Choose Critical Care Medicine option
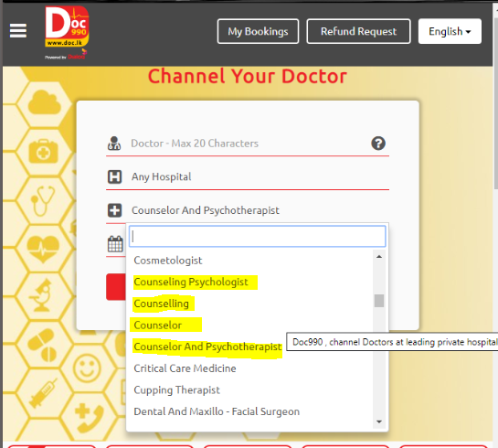 coord(249,368)
